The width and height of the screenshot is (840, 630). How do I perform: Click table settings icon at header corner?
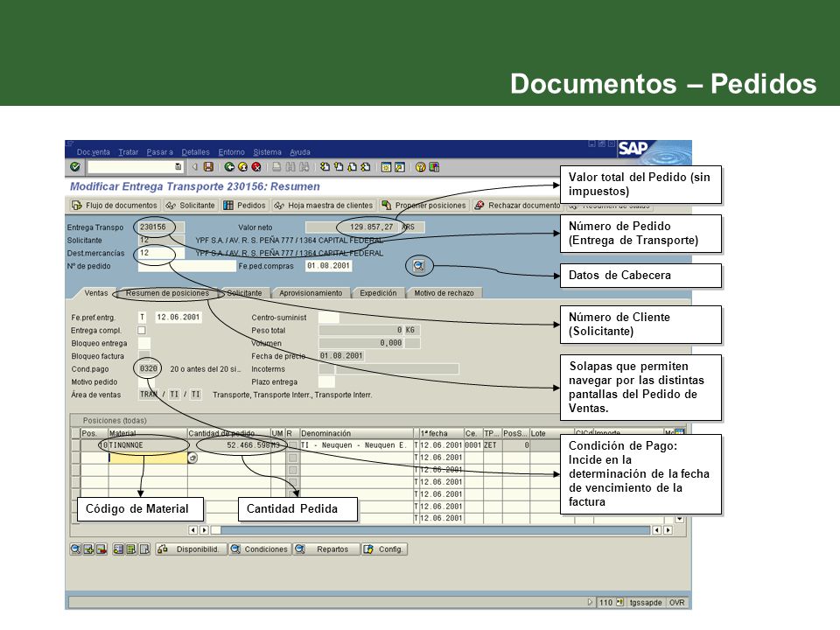(680, 432)
